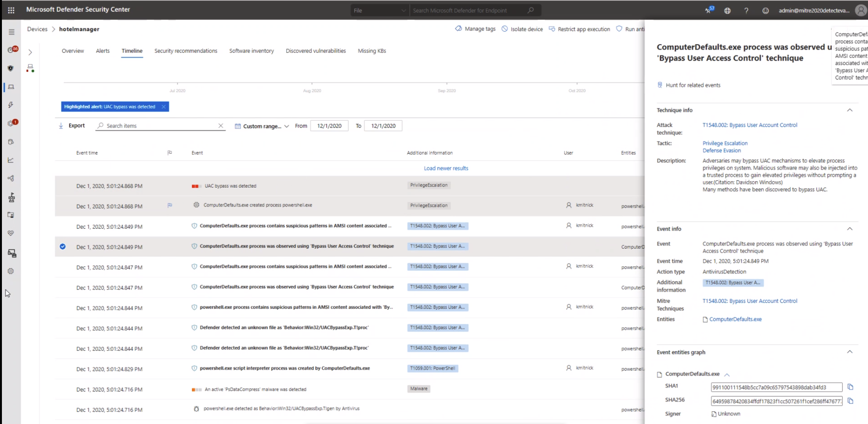Open the help question mark icon
The width and height of the screenshot is (868, 424).
coord(746,10)
